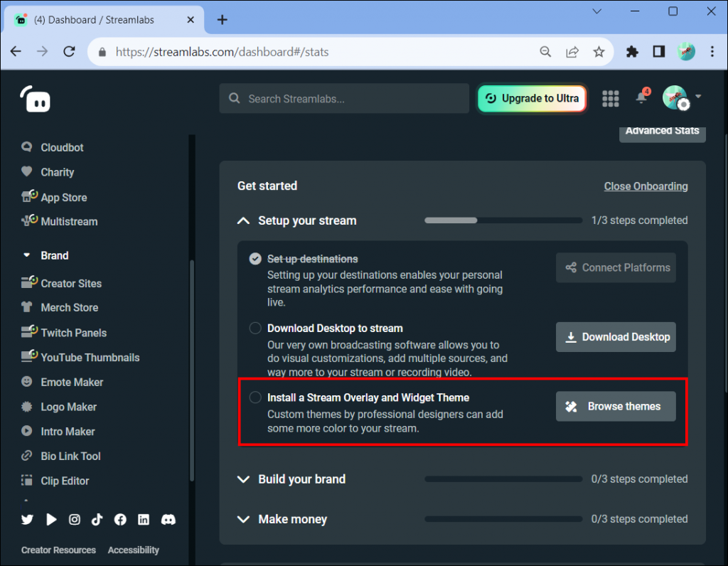
Task: Mark Set up destinations as incomplete
Action: (x=255, y=259)
